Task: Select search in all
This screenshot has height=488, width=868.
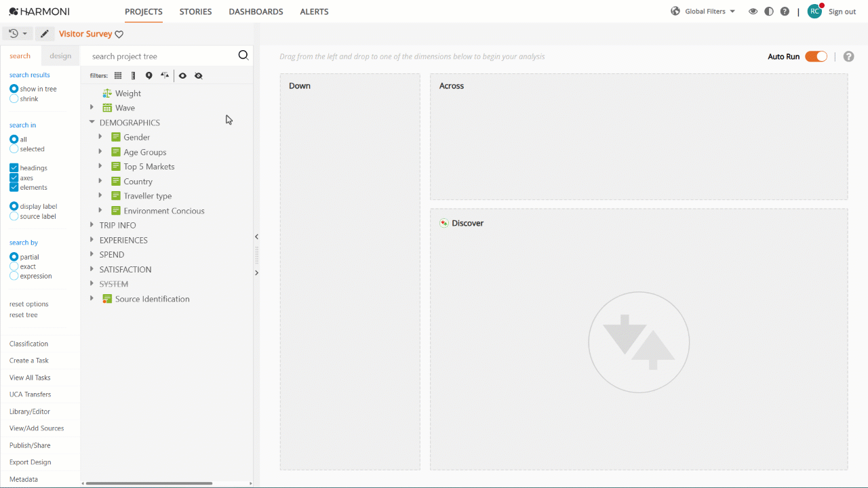Action: [x=14, y=139]
